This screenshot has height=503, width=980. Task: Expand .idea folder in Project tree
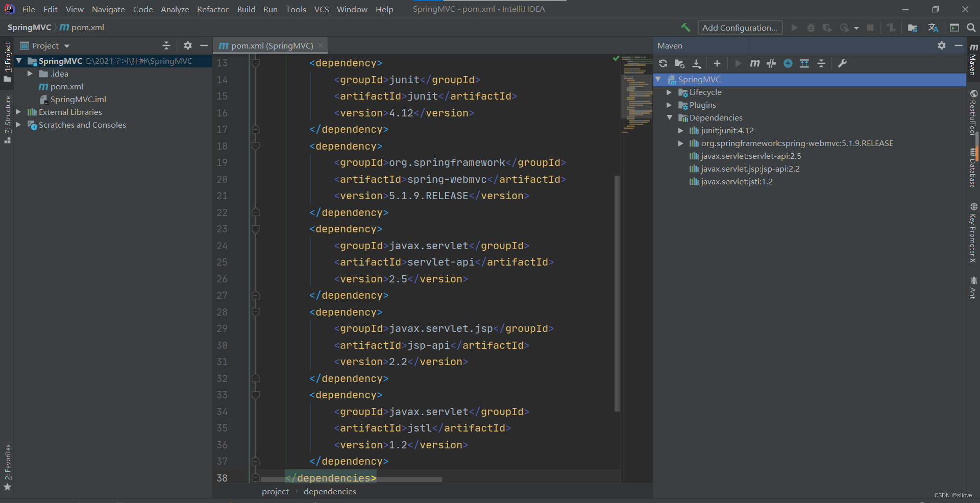pos(30,74)
